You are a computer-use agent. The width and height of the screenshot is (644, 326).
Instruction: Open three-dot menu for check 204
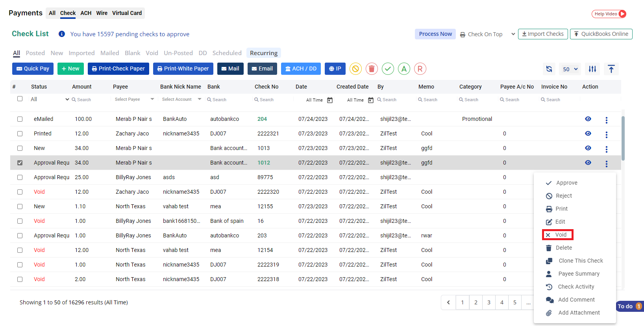tap(606, 120)
